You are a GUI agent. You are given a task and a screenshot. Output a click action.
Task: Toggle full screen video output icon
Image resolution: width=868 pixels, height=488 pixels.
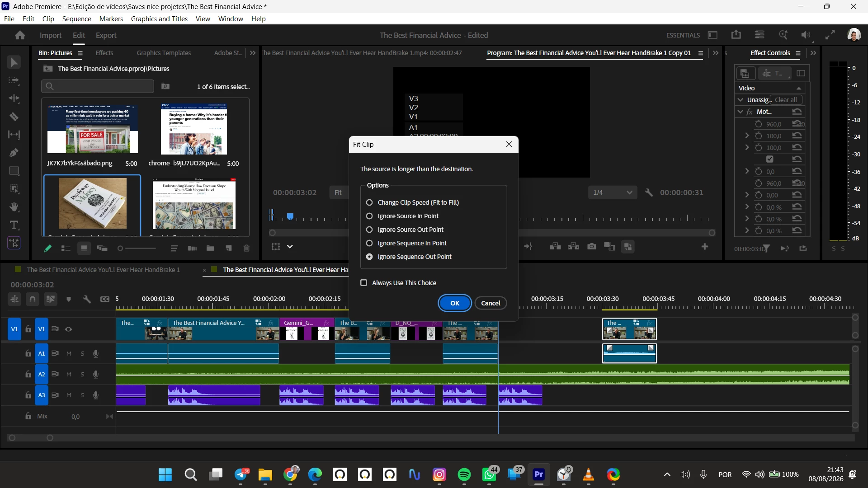click(x=830, y=35)
